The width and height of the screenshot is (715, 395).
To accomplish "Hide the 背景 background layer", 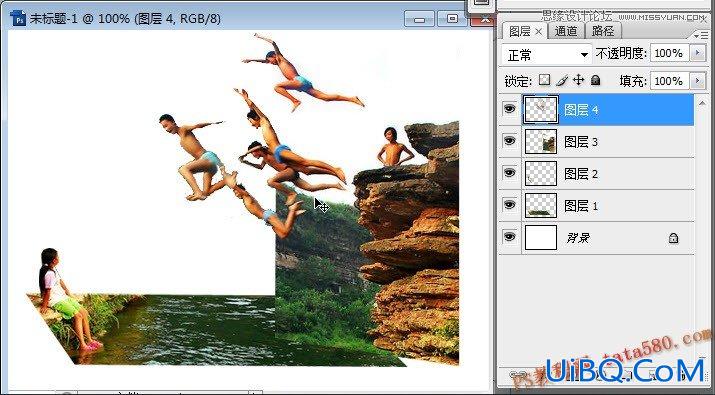I will [509, 237].
